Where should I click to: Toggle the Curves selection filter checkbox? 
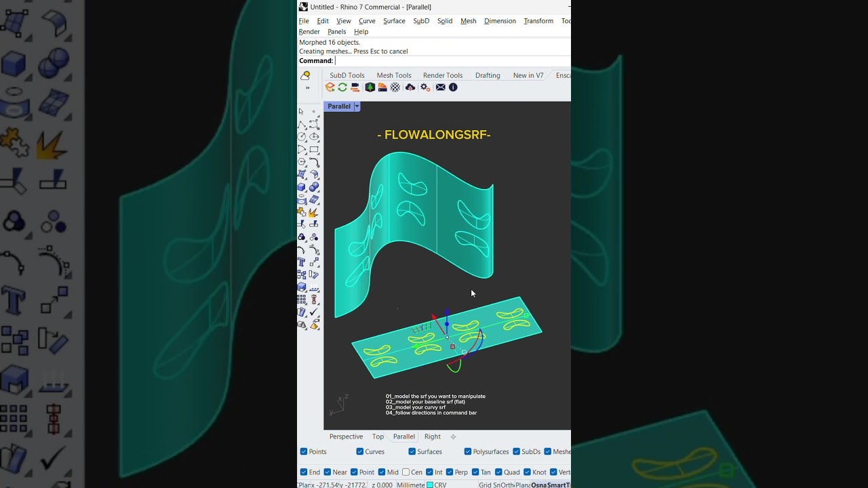[x=360, y=451]
